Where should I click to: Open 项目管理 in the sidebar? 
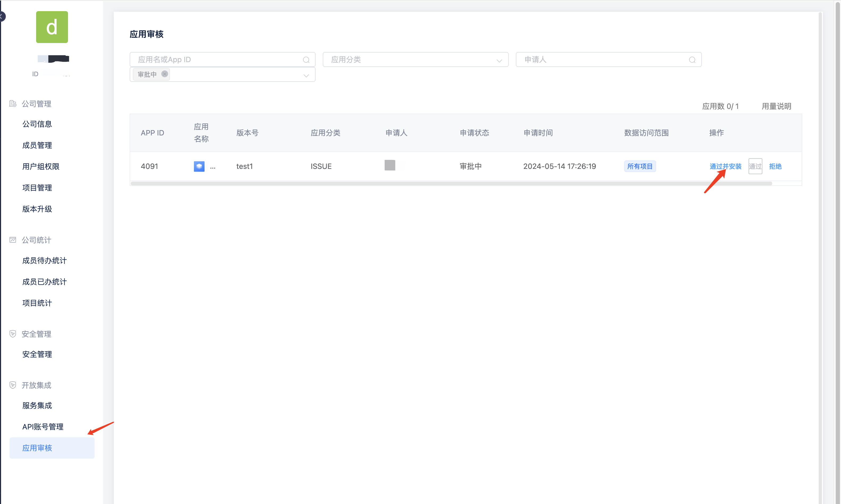[x=37, y=188]
